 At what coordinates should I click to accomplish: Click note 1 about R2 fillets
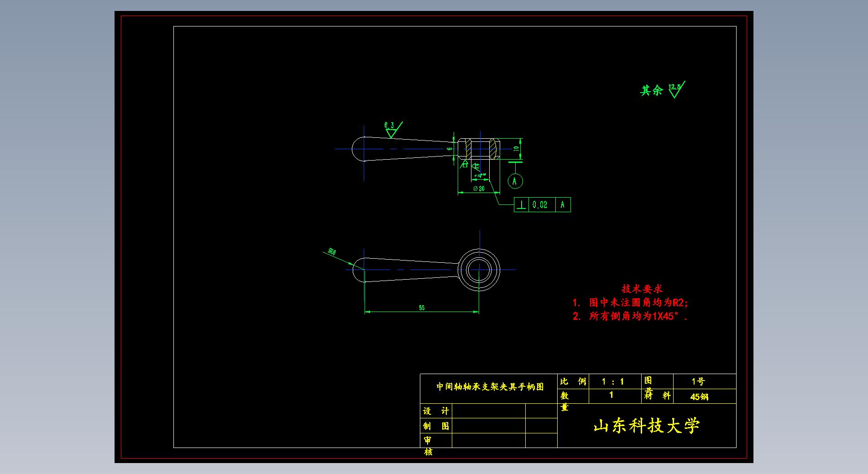pos(630,302)
